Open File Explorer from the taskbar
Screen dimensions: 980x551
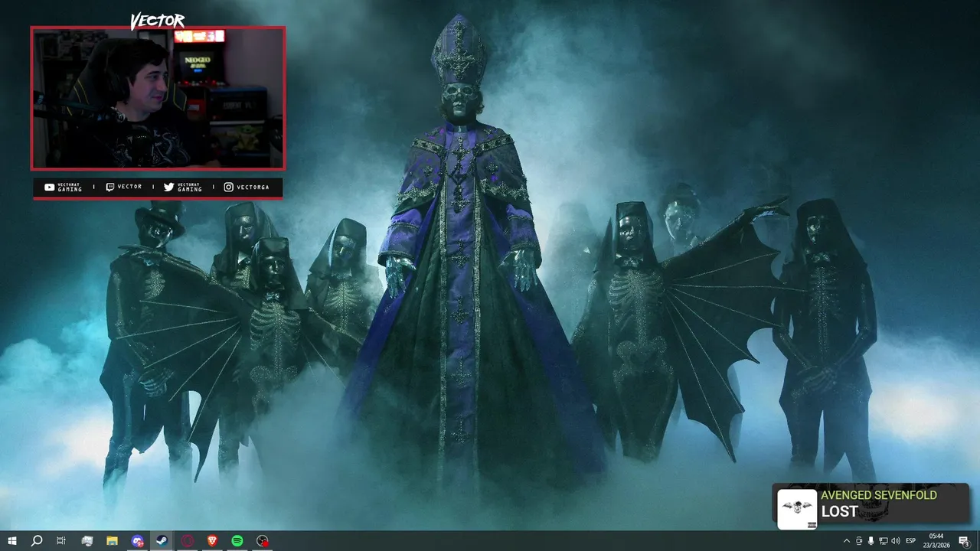click(112, 541)
